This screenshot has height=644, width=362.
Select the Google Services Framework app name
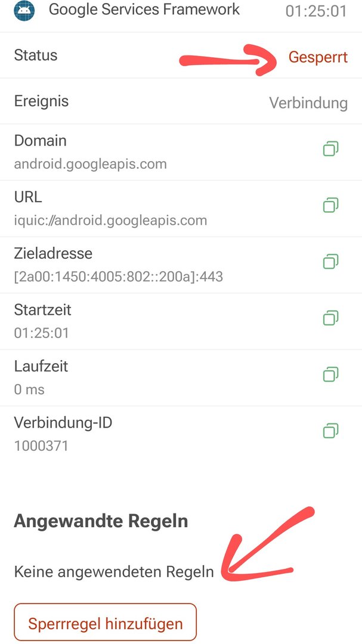[144, 10]
